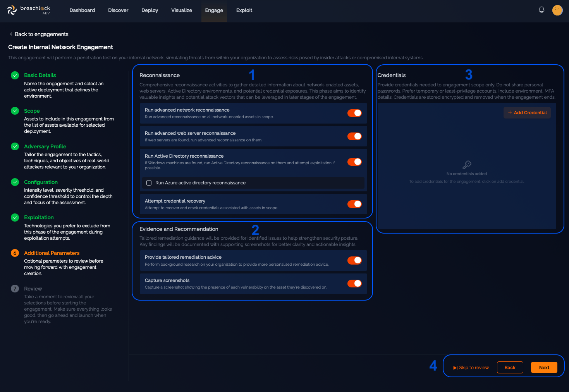The width and height of the screenshot is (569, 392).
Task: Disable Active Directory reconnaissance switch
Action: tap(354, 162)
